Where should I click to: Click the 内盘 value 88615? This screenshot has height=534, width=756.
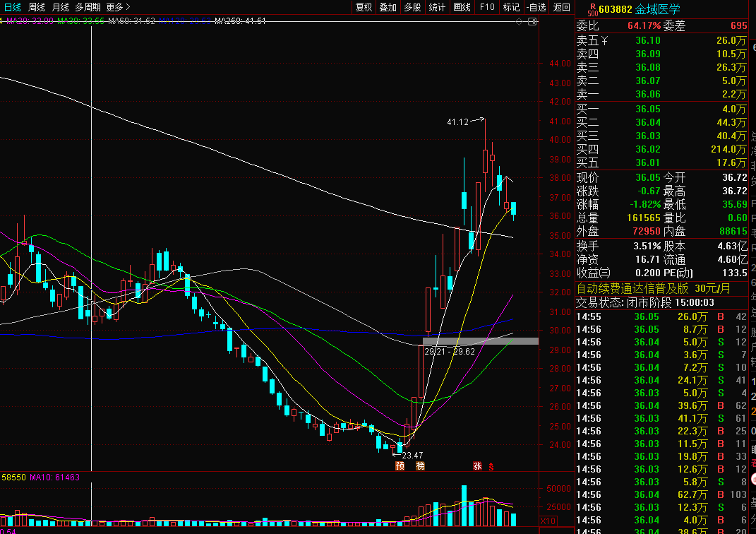733,232
